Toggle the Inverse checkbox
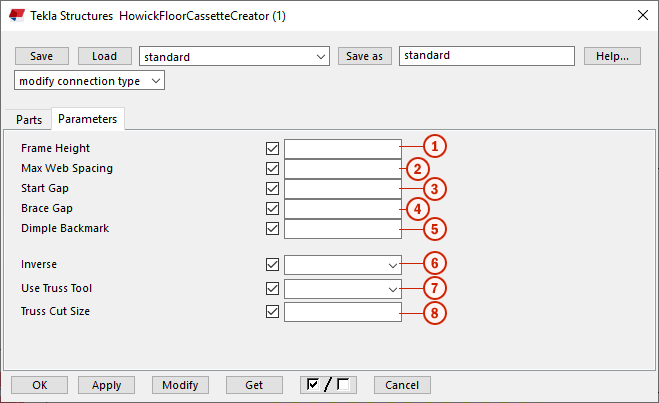Viewport: 659px width, 403px height. tap(272, 265)
